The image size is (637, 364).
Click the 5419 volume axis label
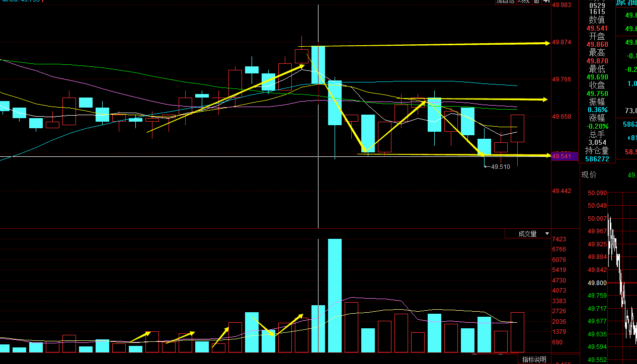point(559,270)
